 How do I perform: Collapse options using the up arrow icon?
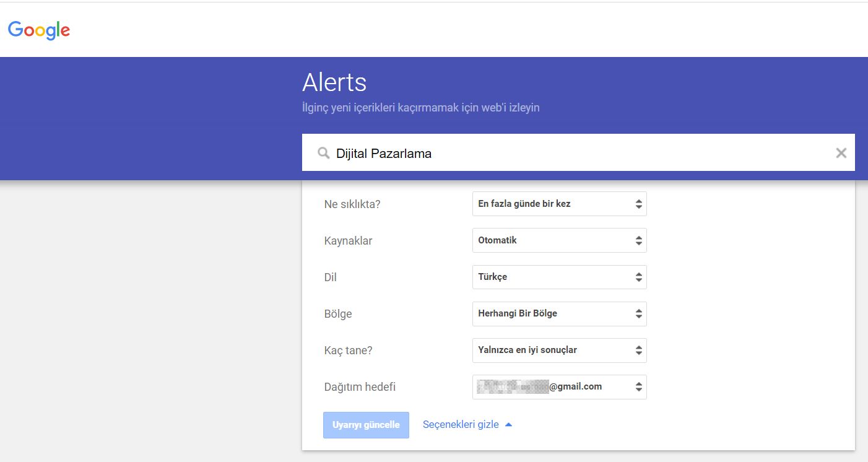click(x=508, y=425)
